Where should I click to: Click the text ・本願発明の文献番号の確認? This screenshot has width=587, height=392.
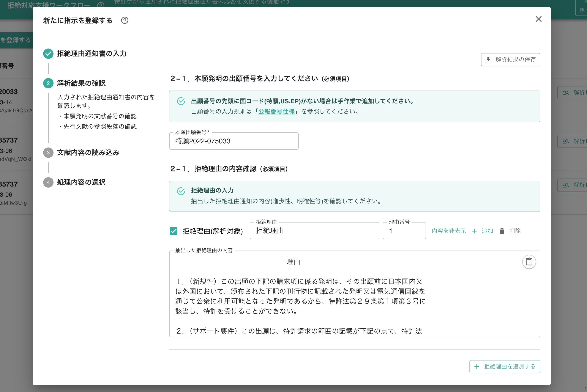[97, 116]
